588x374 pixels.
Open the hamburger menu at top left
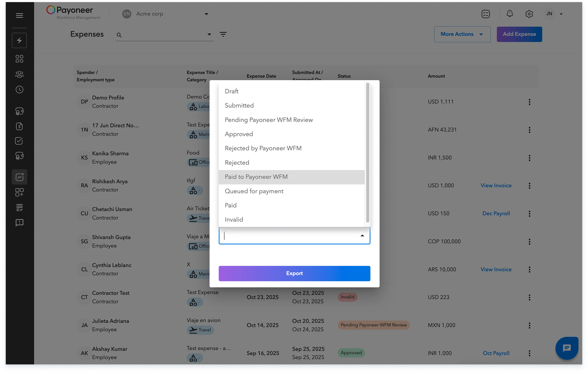click(19, 15)
